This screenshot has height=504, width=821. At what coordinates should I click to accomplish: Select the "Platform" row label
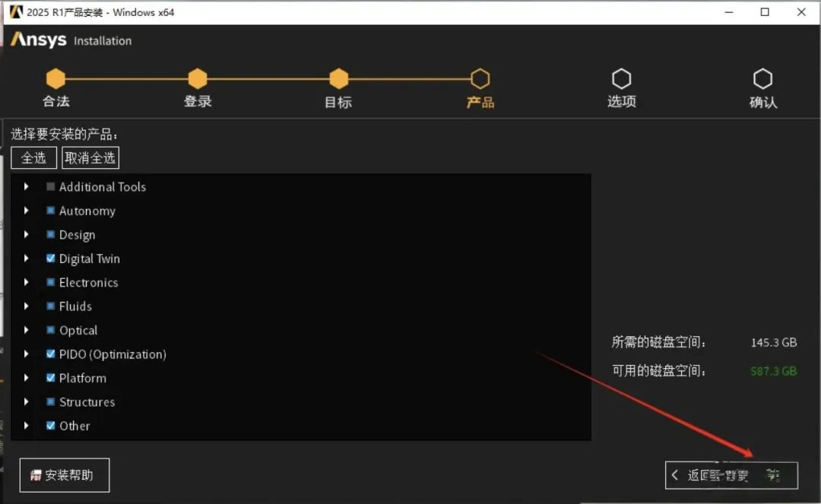coord(83,378)
